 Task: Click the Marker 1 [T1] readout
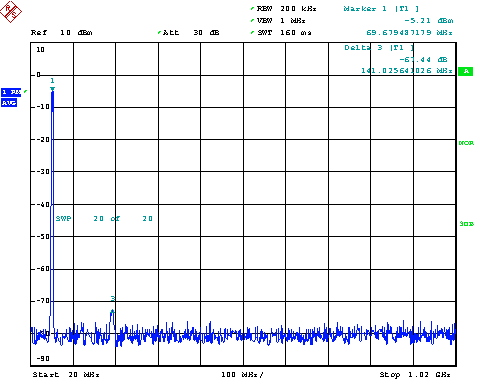tap(381, 9)
